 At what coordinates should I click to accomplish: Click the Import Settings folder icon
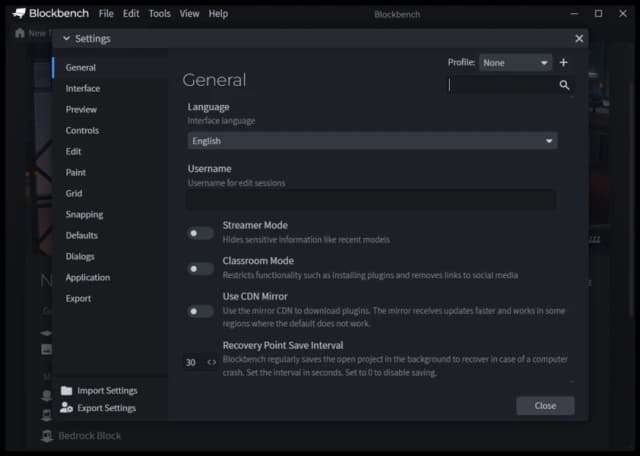67,391
